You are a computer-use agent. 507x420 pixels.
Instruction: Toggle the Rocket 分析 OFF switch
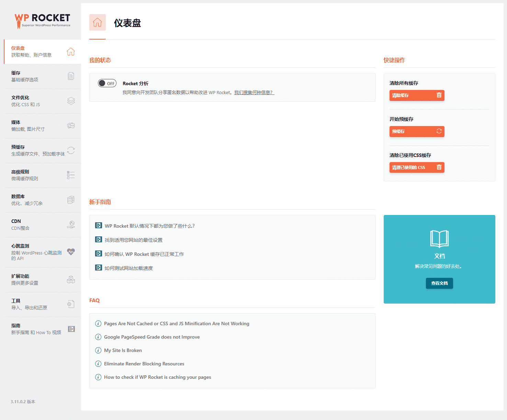pos(107,83)
